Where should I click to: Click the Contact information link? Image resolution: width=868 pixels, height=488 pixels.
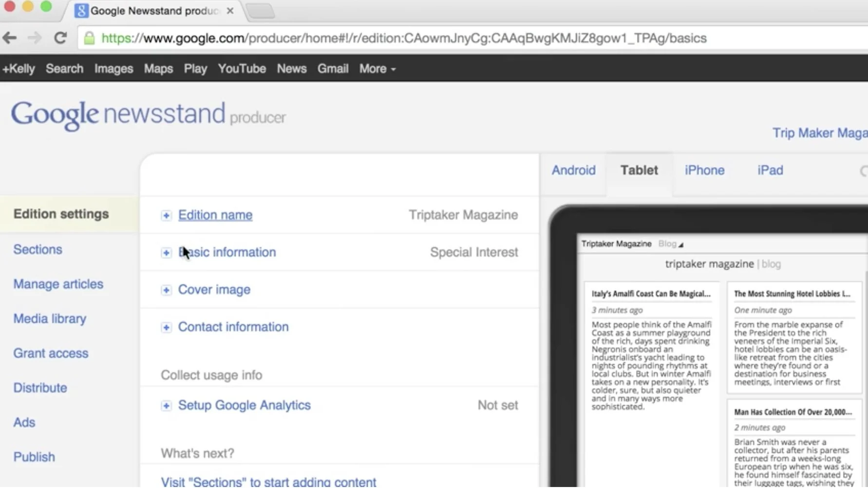[233, 327]
